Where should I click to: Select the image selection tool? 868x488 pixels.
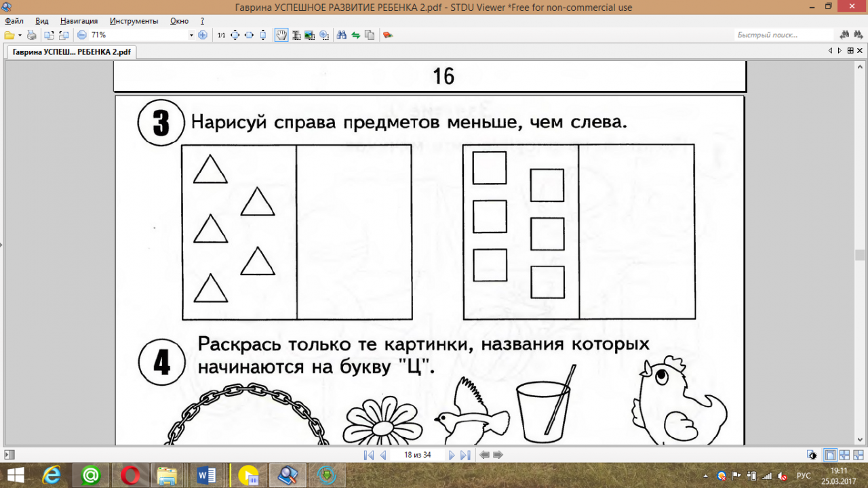(310, 35)
